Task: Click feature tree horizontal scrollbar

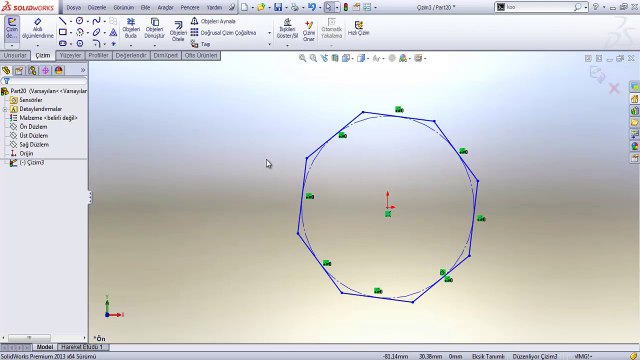Action: click(x=29, y=338)
